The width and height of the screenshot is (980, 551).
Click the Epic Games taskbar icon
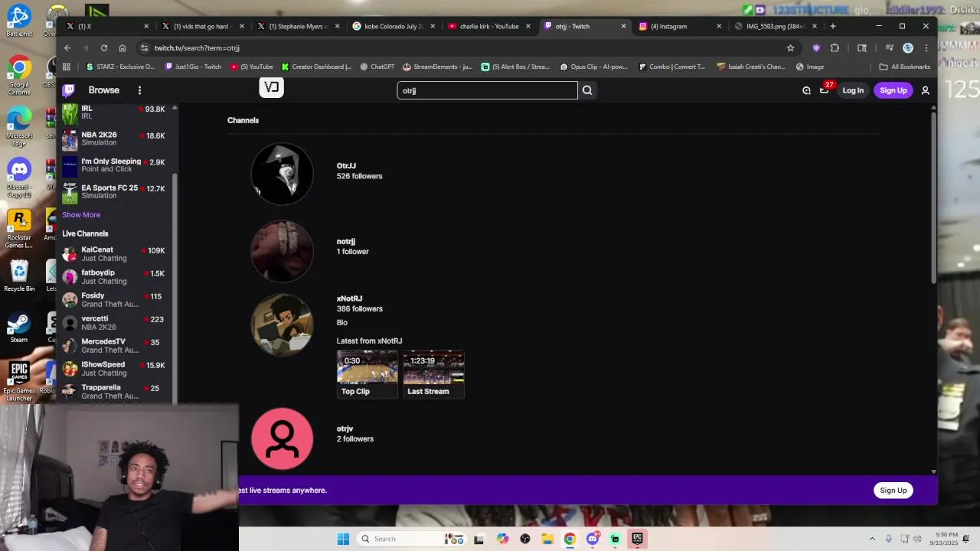tap(637, 539)
